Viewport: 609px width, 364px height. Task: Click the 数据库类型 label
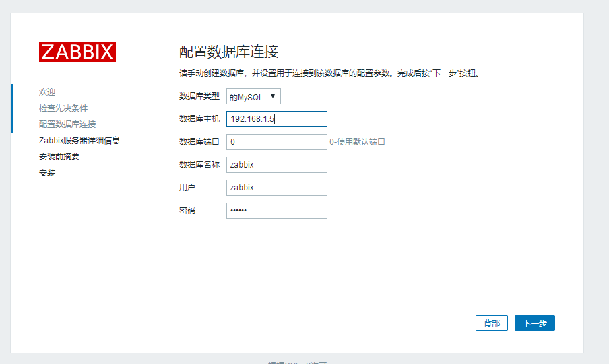(199, 96)
